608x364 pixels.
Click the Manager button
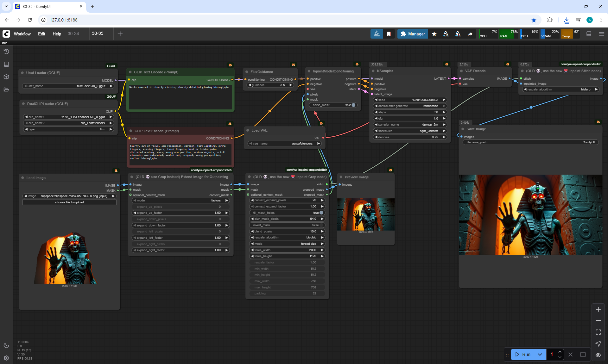[x=413, y=34]
